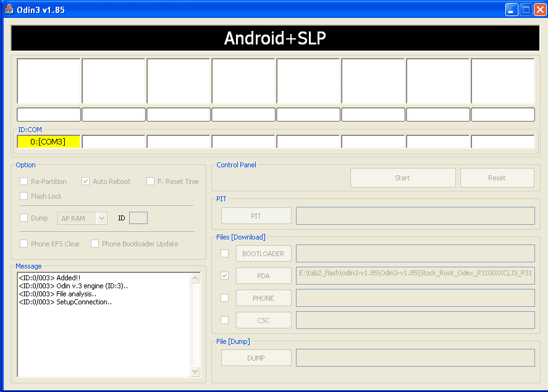Select the yellow 0:[COM3] port slot
This screenshot has height=392, width=548.
click(x=49, y=142)
